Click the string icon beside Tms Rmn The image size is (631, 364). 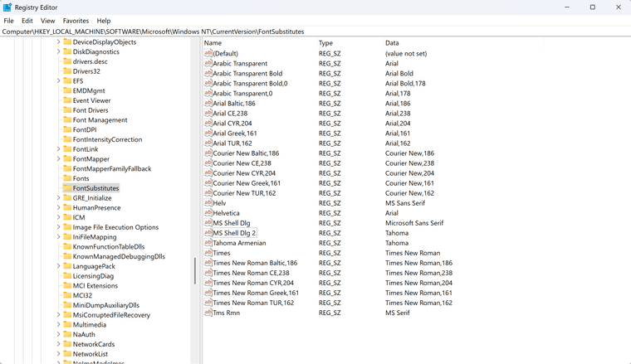click(x=208, y=312)
